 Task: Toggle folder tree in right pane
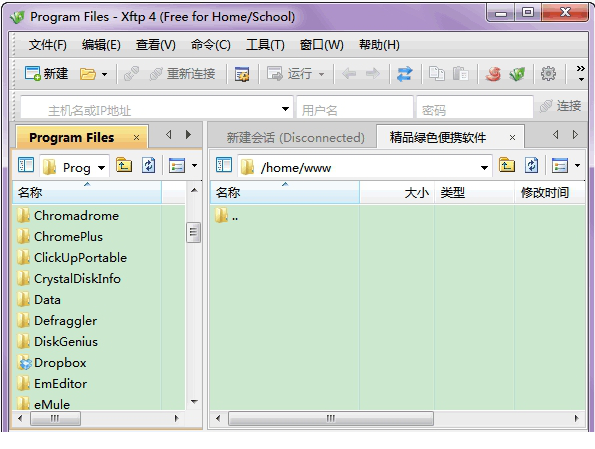point(224,165)
